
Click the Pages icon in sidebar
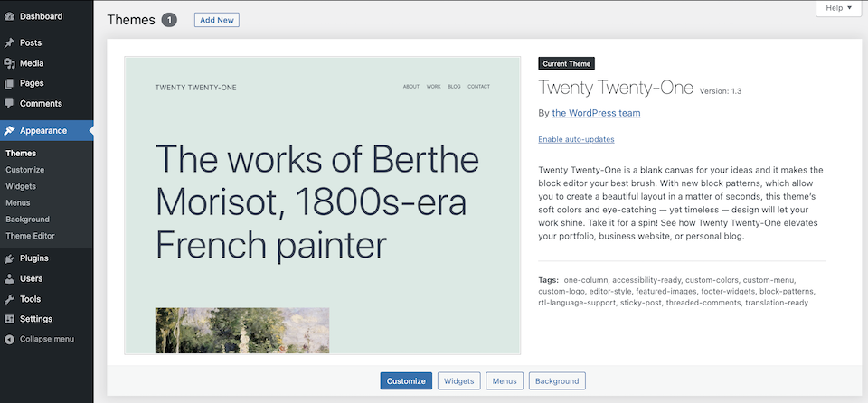pyautogui.click(x=9, y=83)
